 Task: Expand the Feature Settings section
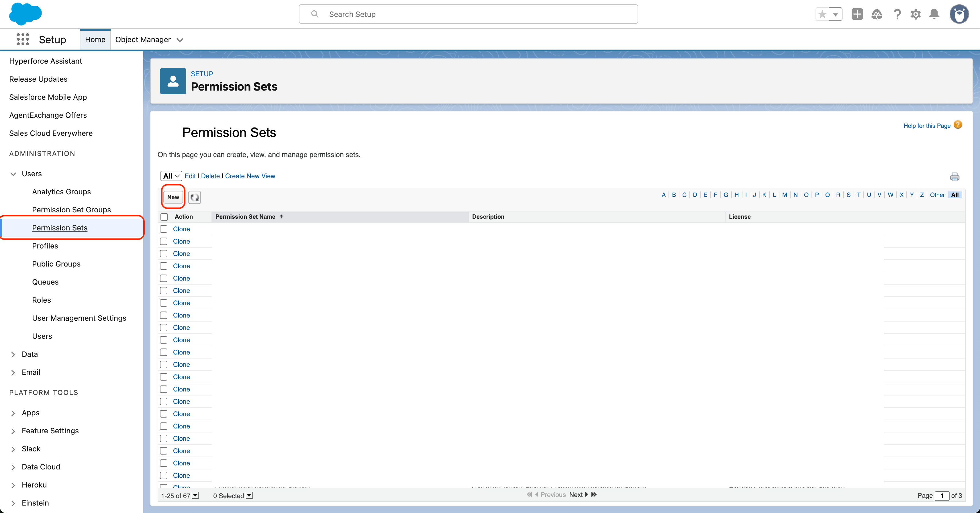tap(13, 431)
